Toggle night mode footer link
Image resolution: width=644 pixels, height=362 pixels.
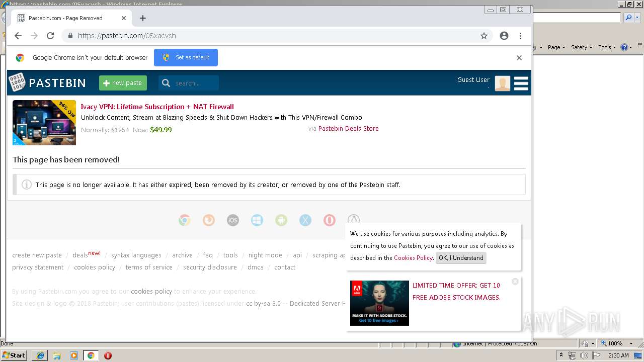[265, 255]
